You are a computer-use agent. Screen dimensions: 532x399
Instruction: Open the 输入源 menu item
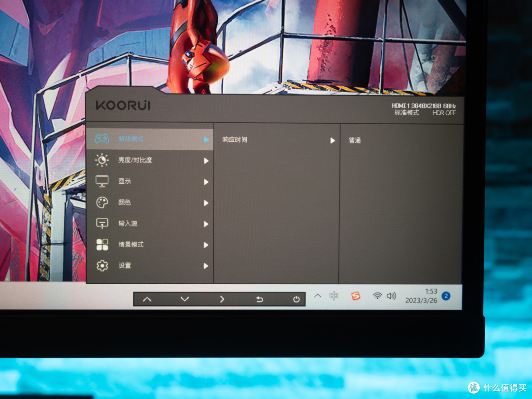tap(150, 224)
